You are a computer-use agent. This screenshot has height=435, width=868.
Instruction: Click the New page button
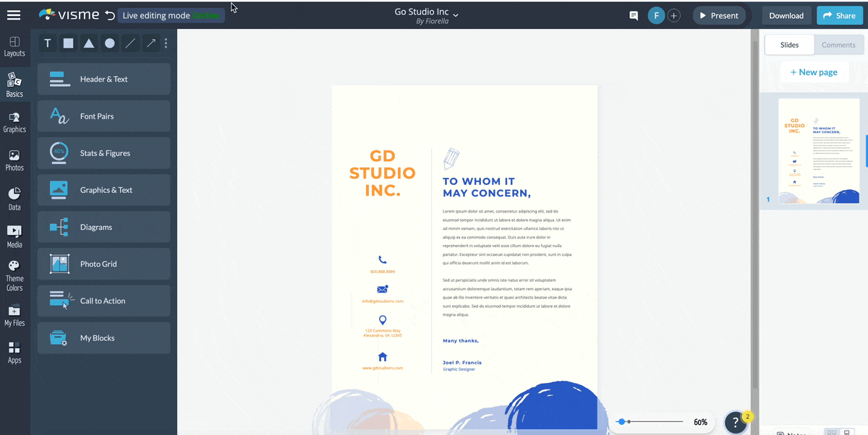814,72
